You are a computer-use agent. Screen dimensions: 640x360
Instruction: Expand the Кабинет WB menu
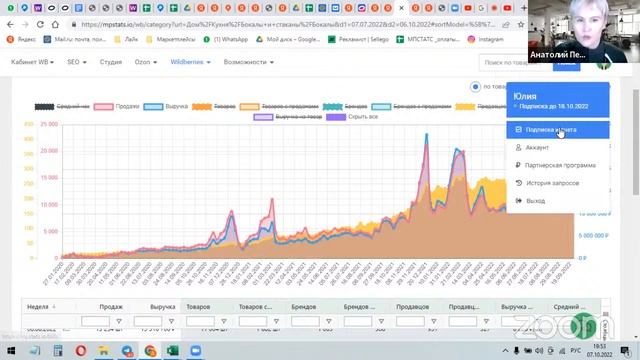point(32,62)
